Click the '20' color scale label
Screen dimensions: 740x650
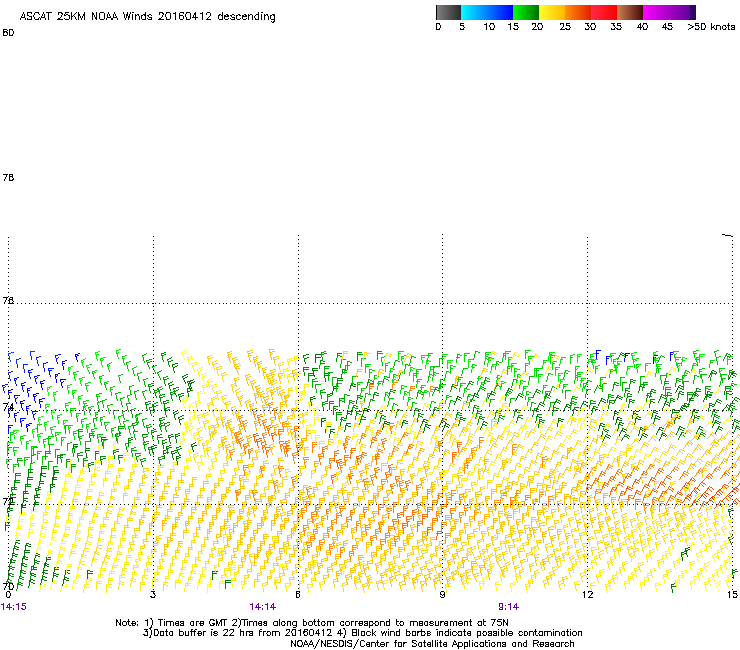(537, 27)
